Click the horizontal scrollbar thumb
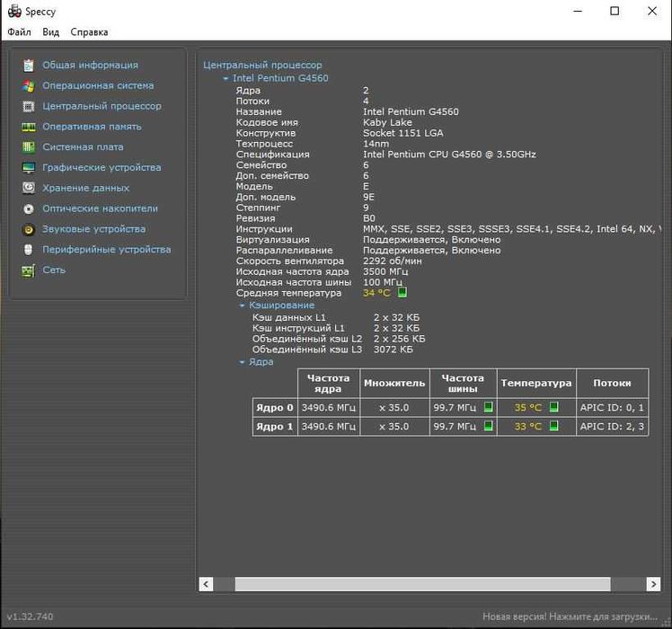The image size is (672, 629). (422, 584)
